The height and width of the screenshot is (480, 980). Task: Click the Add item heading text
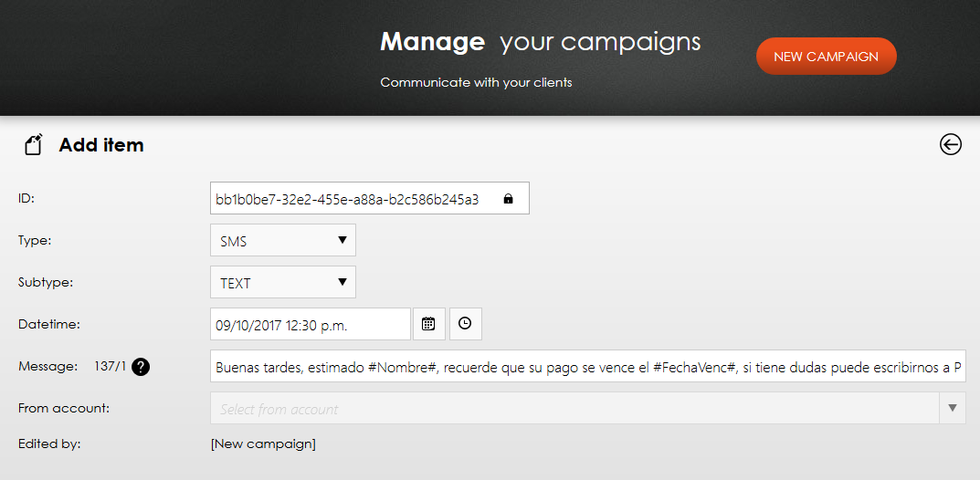click(x=101, y=145)
